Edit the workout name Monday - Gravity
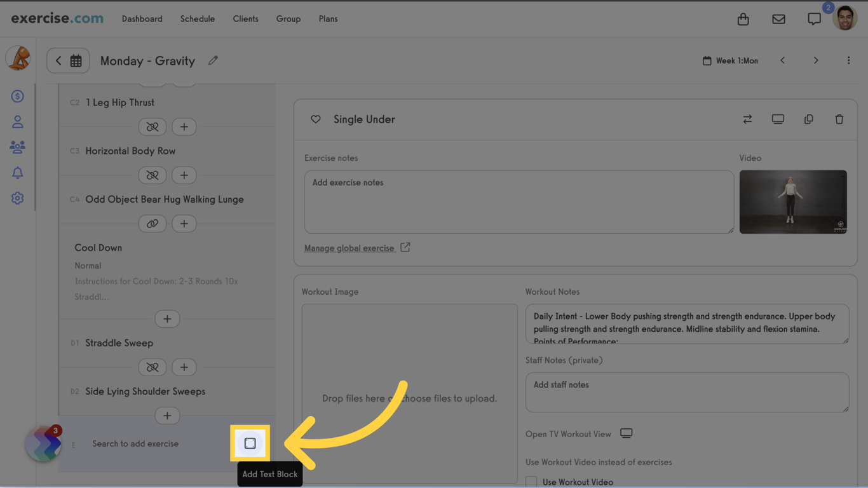 pyautogui.click(x=213, y=60)
